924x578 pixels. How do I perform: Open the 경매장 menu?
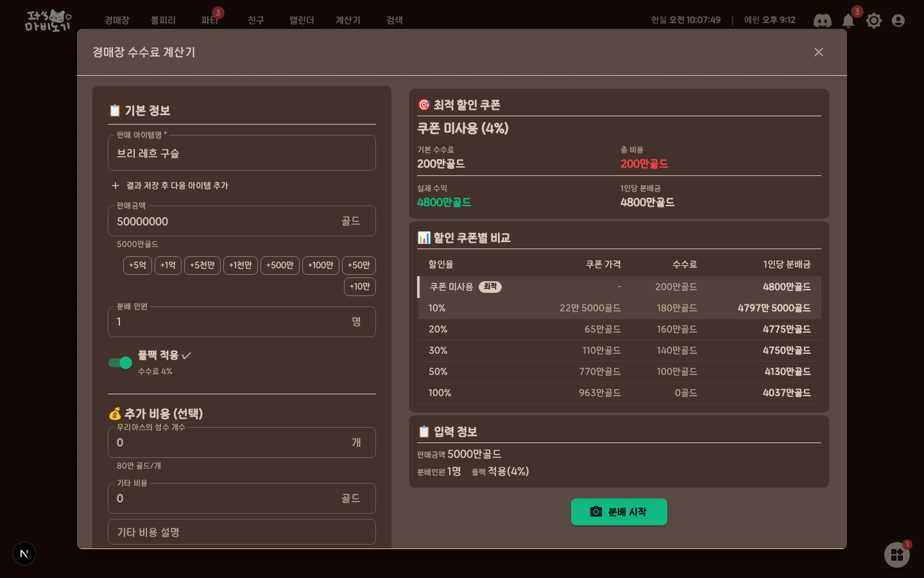(x=117, y=21)
